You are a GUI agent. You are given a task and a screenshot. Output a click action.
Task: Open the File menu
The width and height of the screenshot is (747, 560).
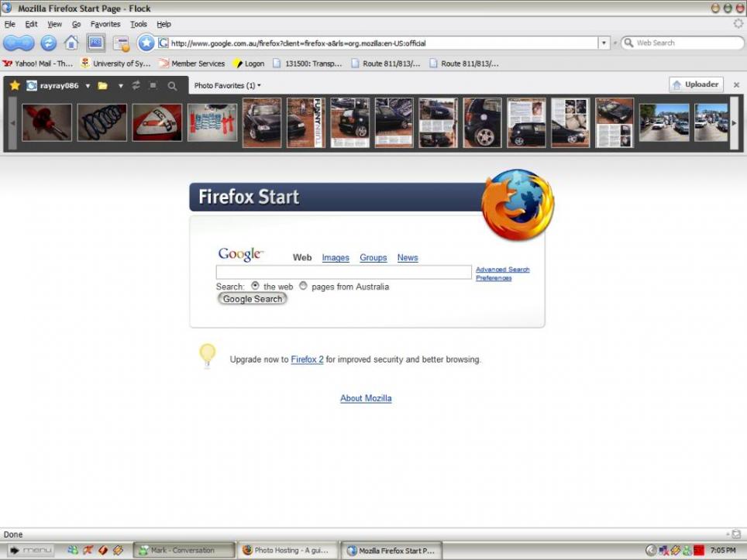point(10,24)
